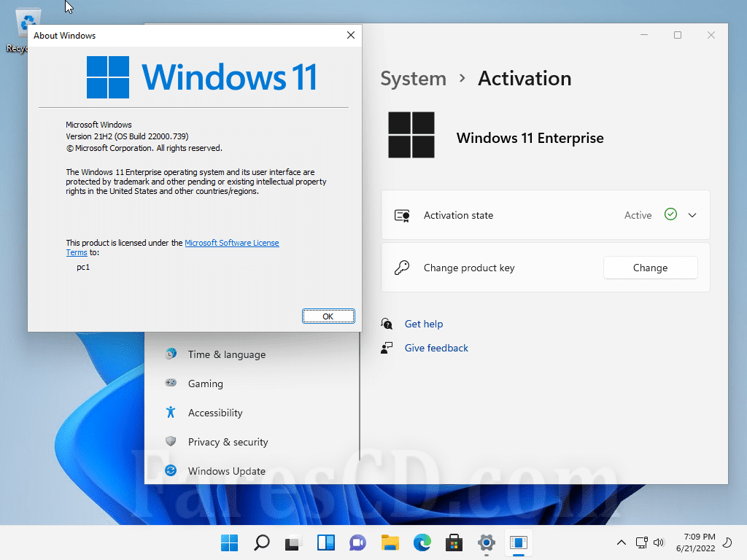Show hidden tray icons chevron
The image size is (747, 560).
622,542
